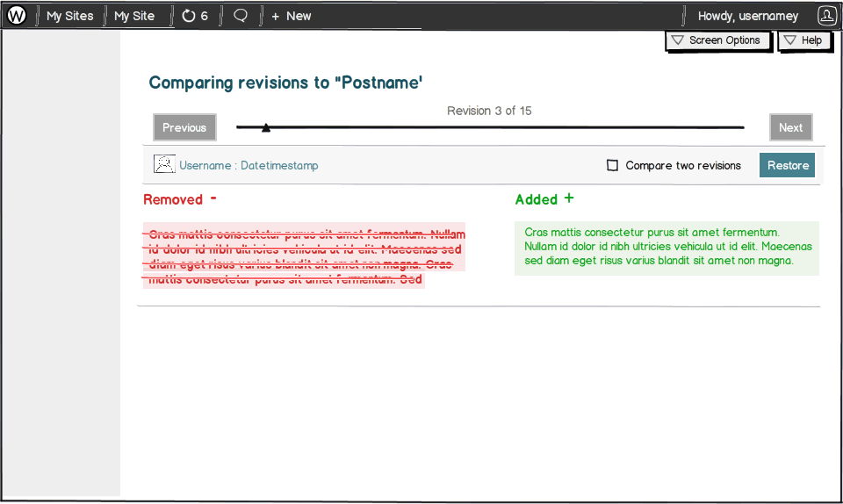The image size is (843, 504).
Task: Open the My Sites menu
Action: pyautogui.click(x=69, y=16)
